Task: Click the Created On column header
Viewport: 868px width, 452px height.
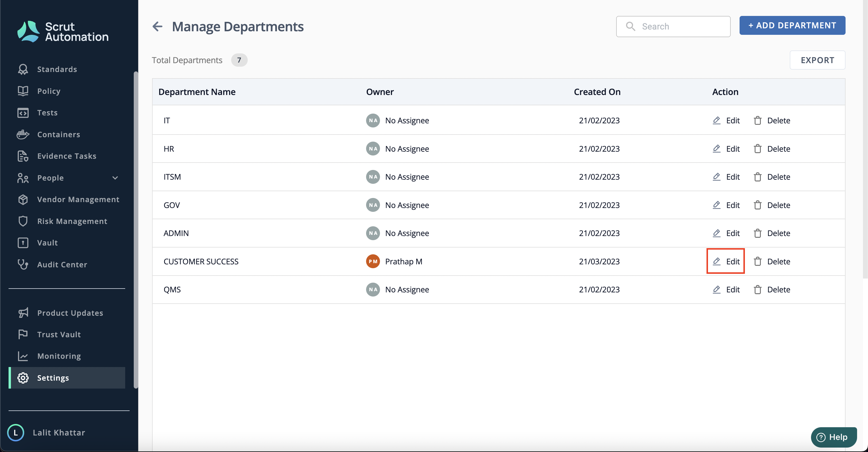Action: click(x=597, y=92)
